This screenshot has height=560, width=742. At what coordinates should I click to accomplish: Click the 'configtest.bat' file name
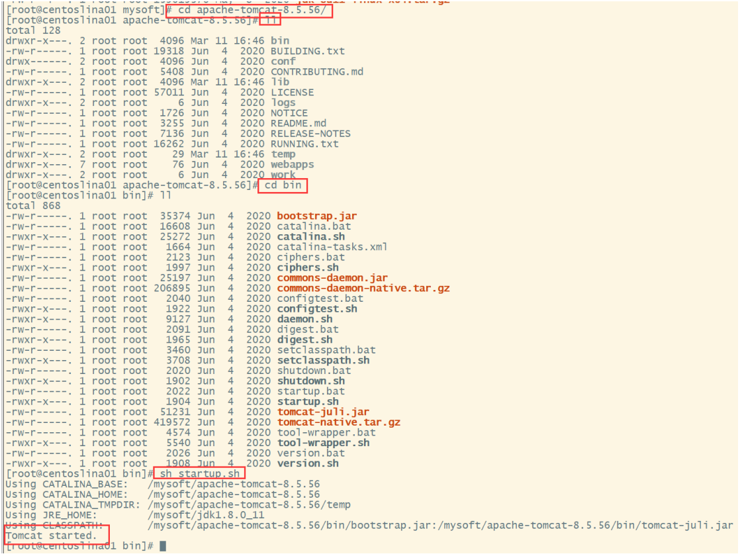pyautogui.click(x=320, y=299)
